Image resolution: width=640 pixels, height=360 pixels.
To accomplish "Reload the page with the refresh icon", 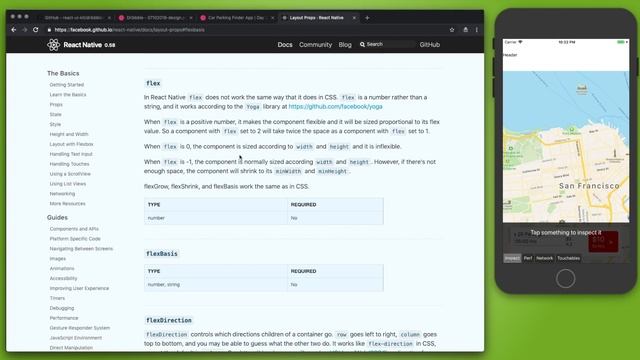I will pos(36,30).
